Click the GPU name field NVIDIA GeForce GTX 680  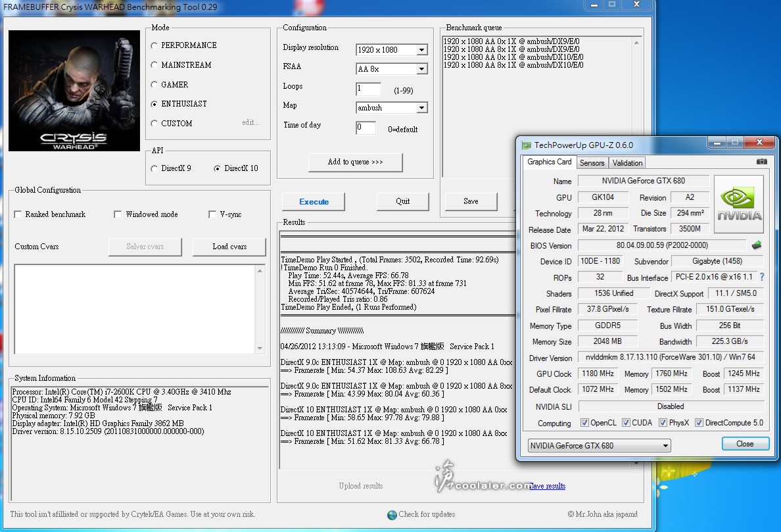point(643,181)
